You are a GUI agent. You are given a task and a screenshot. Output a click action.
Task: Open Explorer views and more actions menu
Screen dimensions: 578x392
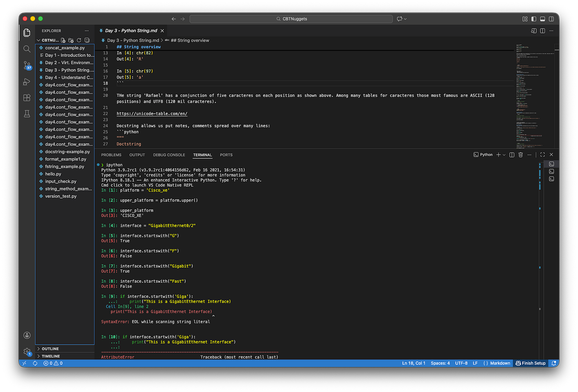point(87,31)
